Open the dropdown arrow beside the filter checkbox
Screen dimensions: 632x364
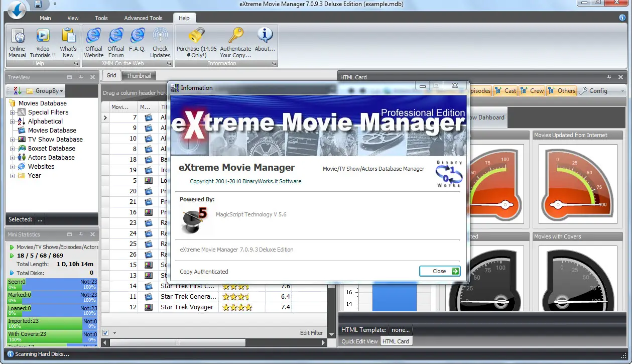pyautogui.click(x=114, y=333)
